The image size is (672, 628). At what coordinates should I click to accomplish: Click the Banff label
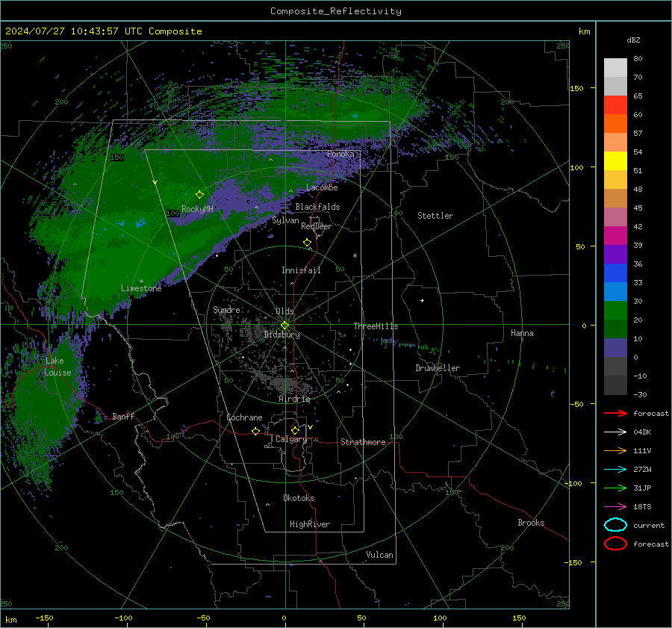123,416
